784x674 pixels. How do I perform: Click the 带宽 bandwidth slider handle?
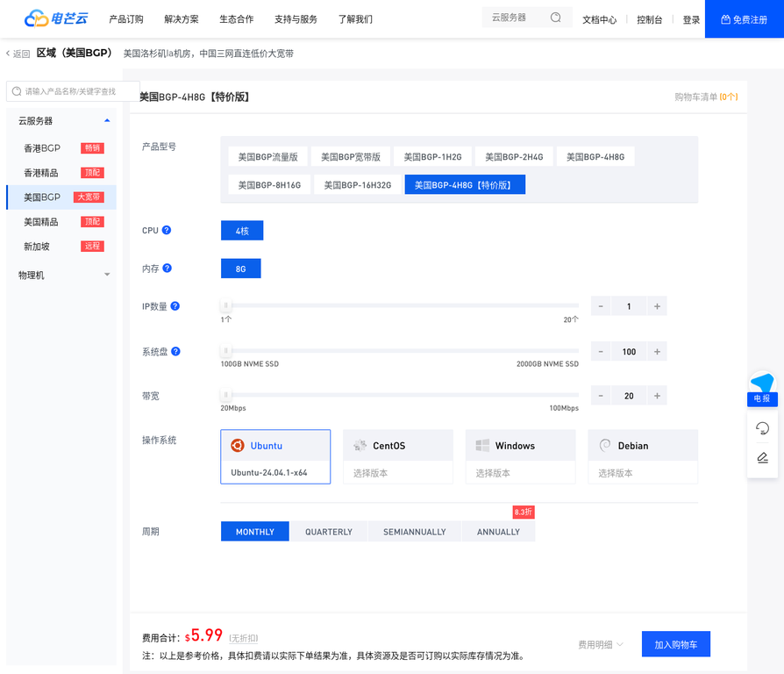click(226, 395)
